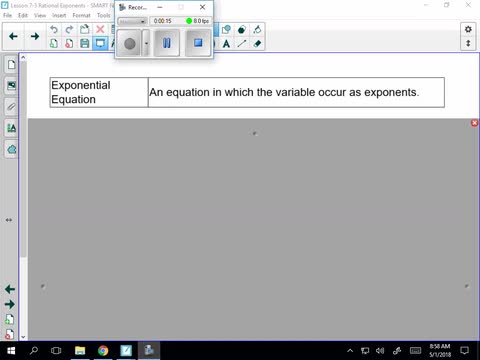This screenshot has width=480, height=360.
Task: Click the Redo arrow icon
Action: pos(69,29)
